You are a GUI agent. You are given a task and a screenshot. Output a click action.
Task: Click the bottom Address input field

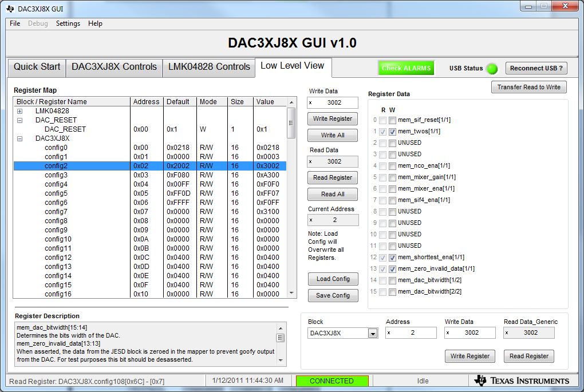(x=411, y=333)
